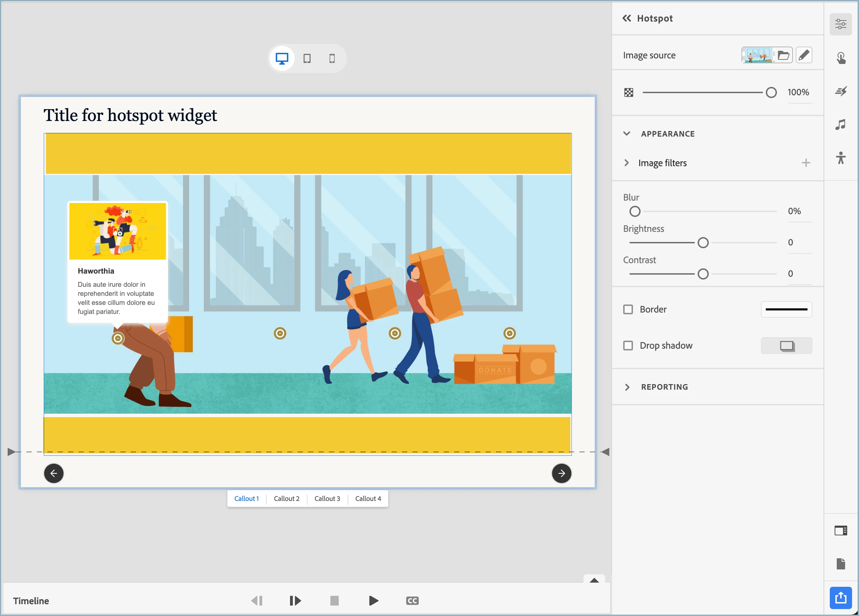Open the Interactions panel hand icon
The height and width of the screenshot is (616, 859).
point(841,58)
